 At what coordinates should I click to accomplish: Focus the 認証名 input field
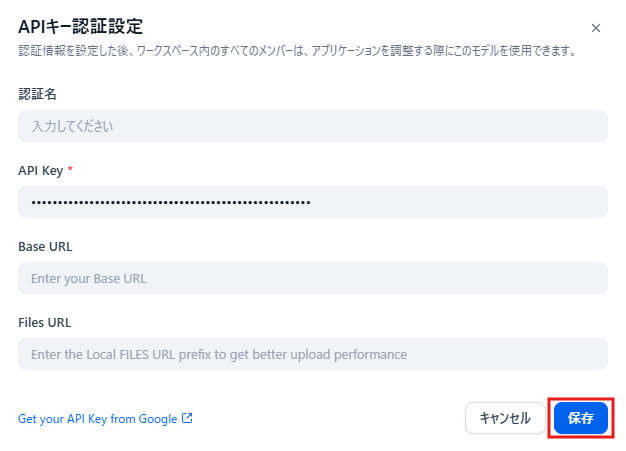click(x=313, y=126)
